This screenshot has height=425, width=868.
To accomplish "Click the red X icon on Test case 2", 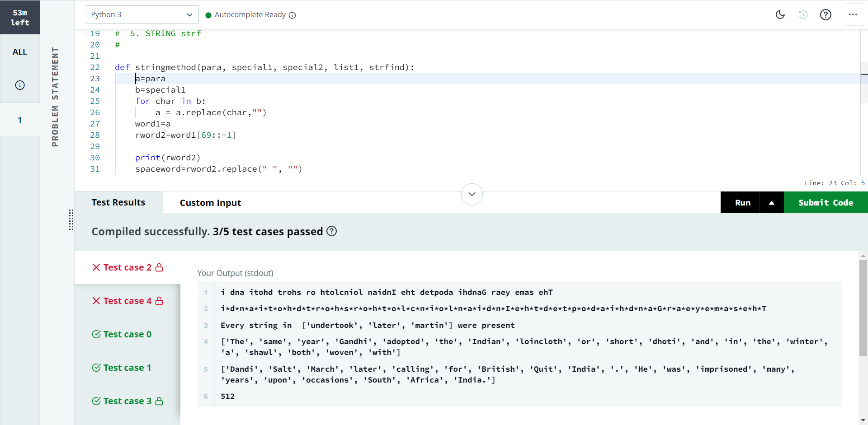I will coord(96,267).
